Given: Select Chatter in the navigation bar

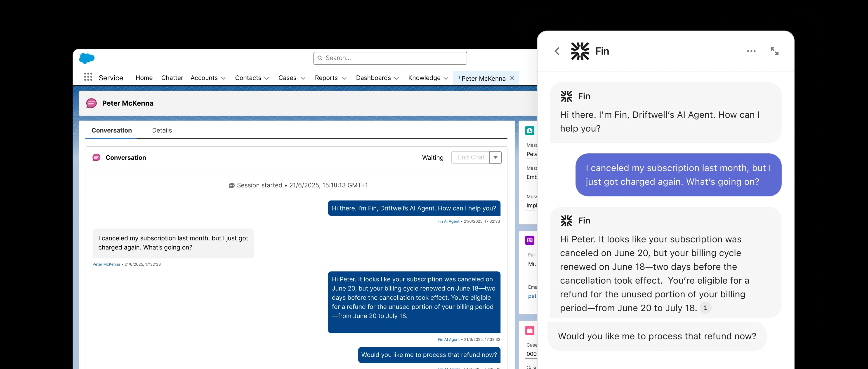Looking at the screenshot, I should coord(172,78).
